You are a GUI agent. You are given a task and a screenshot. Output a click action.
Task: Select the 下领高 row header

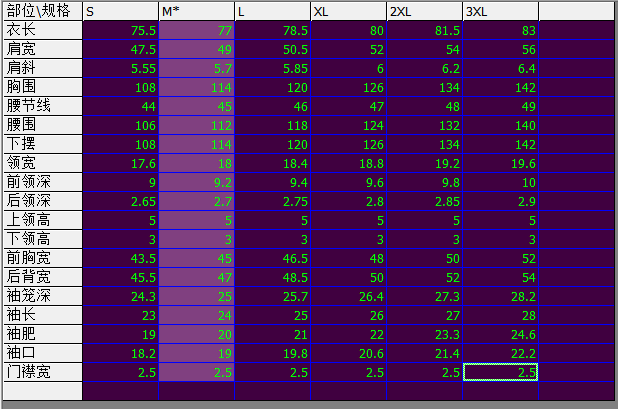click(x=43, y=239)
